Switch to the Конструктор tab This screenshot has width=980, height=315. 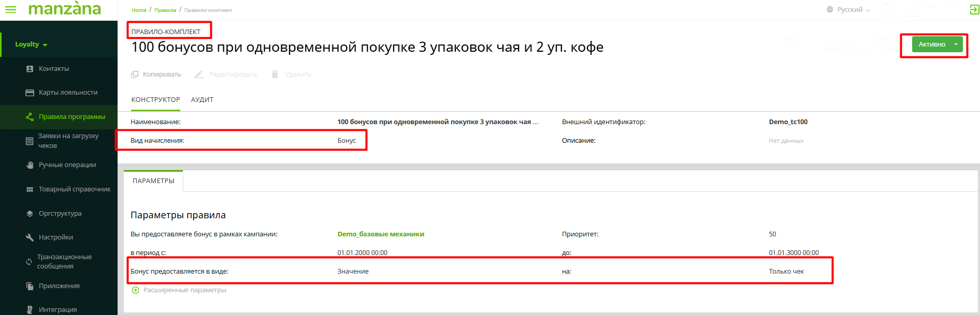[155, 100]
